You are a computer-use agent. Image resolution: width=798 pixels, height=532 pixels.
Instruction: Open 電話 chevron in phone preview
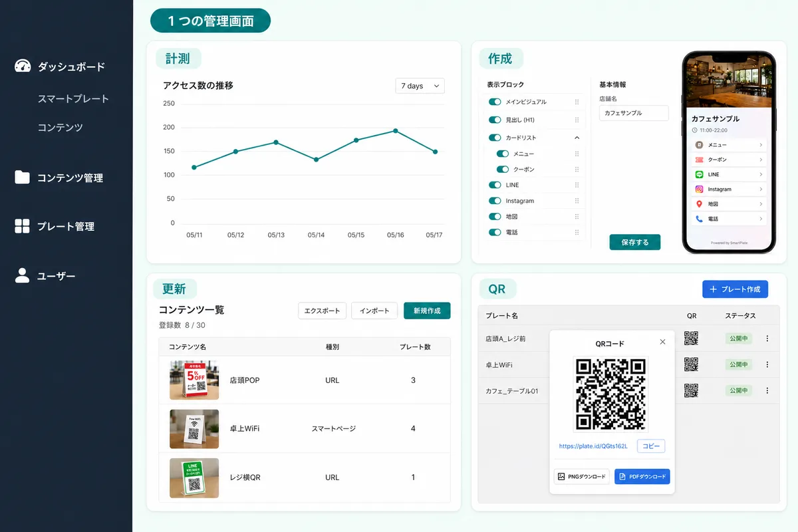(760, 219)
